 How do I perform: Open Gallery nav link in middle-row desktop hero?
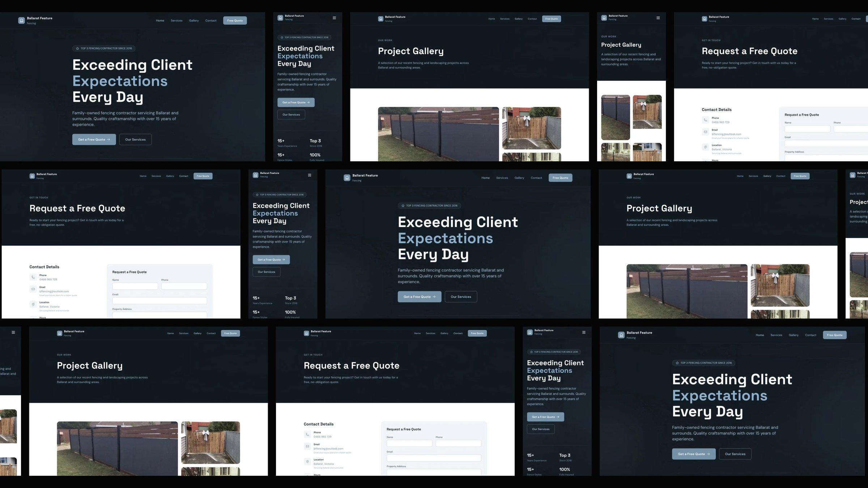(x=519, y=178)
